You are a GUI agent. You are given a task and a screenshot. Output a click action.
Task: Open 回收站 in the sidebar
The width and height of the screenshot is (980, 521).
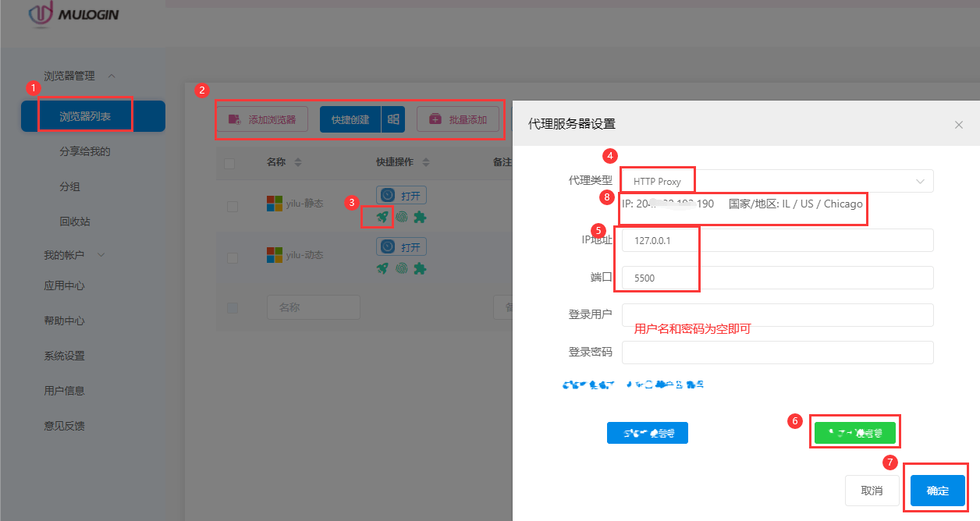pyautogui.click(x=75, y=222)
